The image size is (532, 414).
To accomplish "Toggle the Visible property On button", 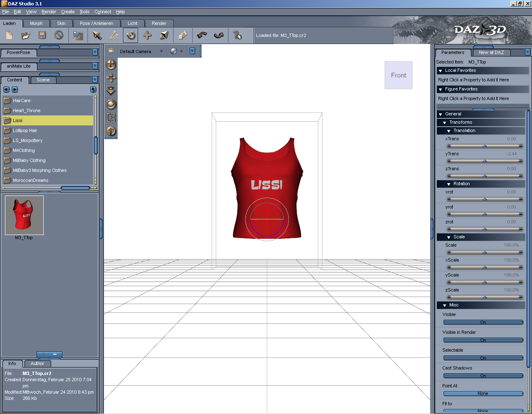I will pos(483,322).
